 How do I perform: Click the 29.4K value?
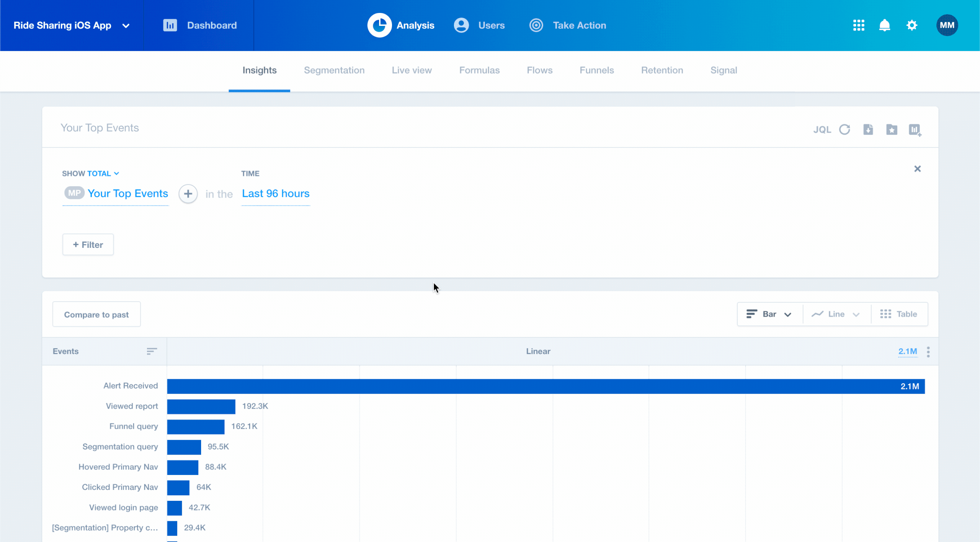point(194,527)
